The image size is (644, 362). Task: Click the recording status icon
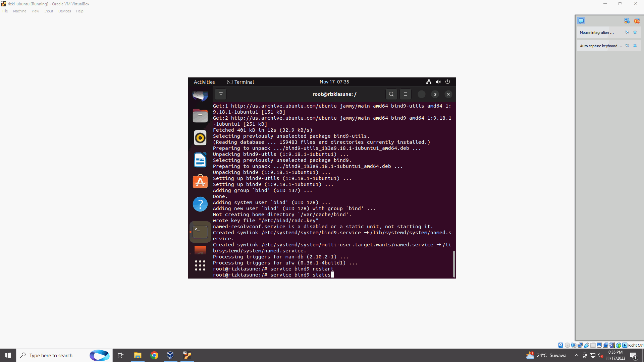pos(606,345)
